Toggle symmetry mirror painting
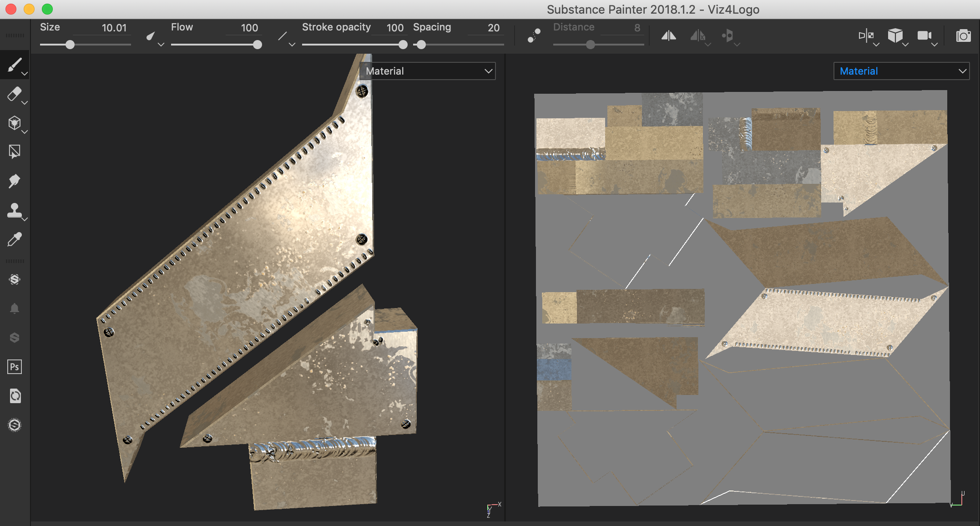 [668, 35]
